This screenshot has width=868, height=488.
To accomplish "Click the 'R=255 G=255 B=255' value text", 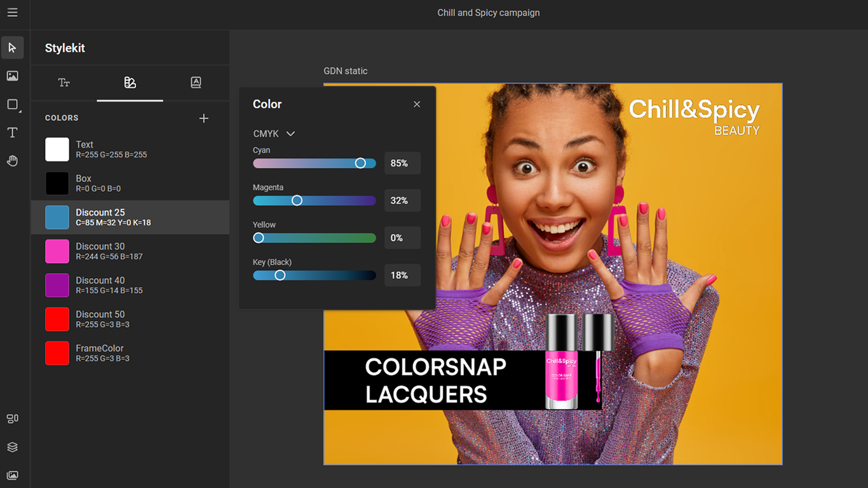I will pos(111,155).
